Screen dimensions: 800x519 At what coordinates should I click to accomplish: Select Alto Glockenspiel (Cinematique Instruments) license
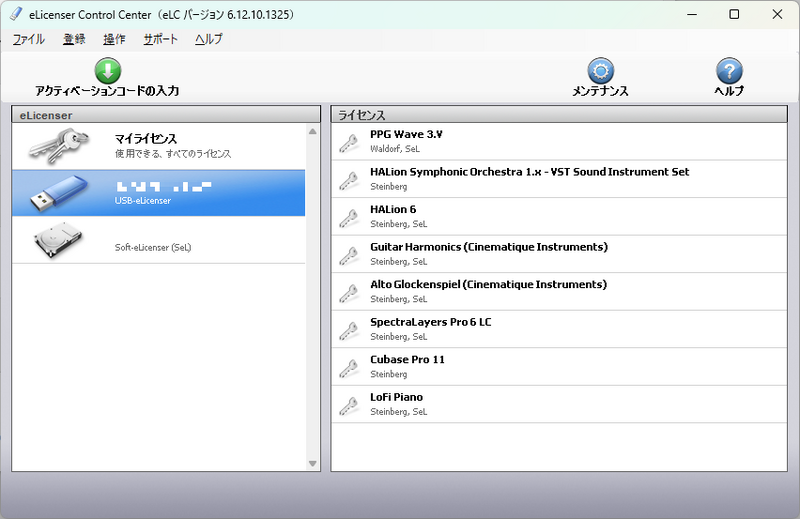[559, 291]
